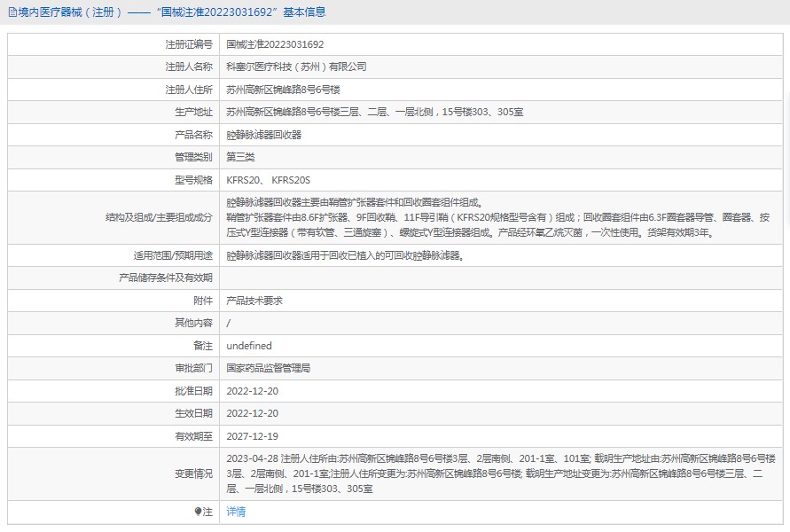Viewport: 790px width, 532px height.
Task: Select the 国械注准20223031692 value in the table
Action: coord(275,44)
